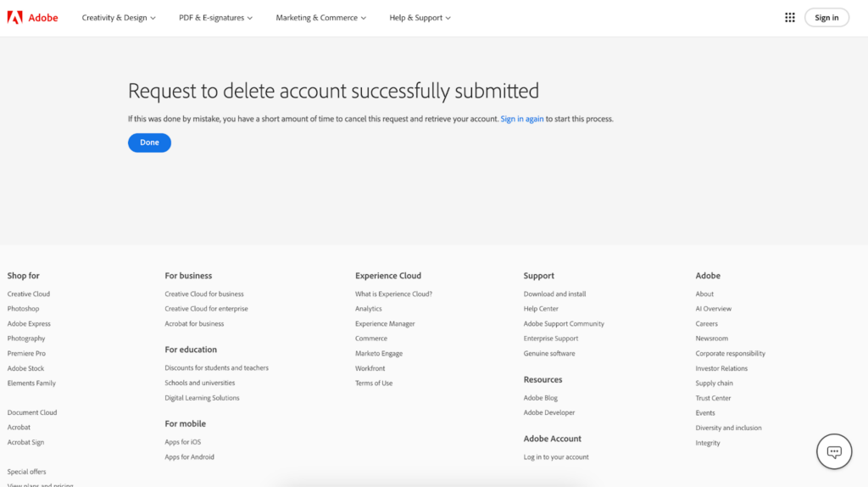
Task: Open the AI Overview link
Action: [x=714, y=309]
